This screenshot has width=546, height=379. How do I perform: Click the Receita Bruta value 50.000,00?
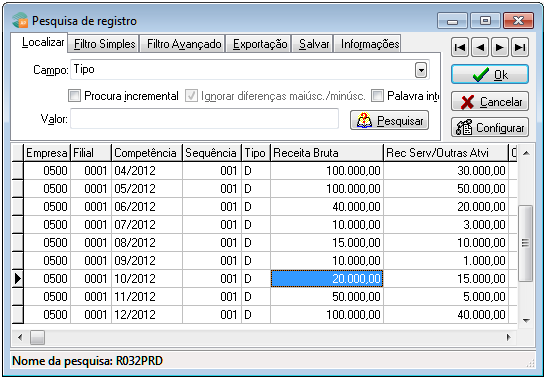[x=327, y=297]
